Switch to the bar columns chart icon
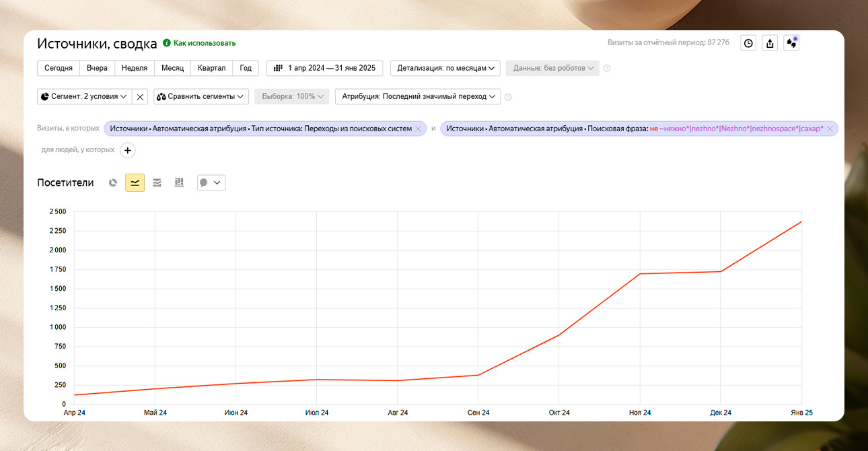Screen dimensions: 868x451 (x=179, y=182)
